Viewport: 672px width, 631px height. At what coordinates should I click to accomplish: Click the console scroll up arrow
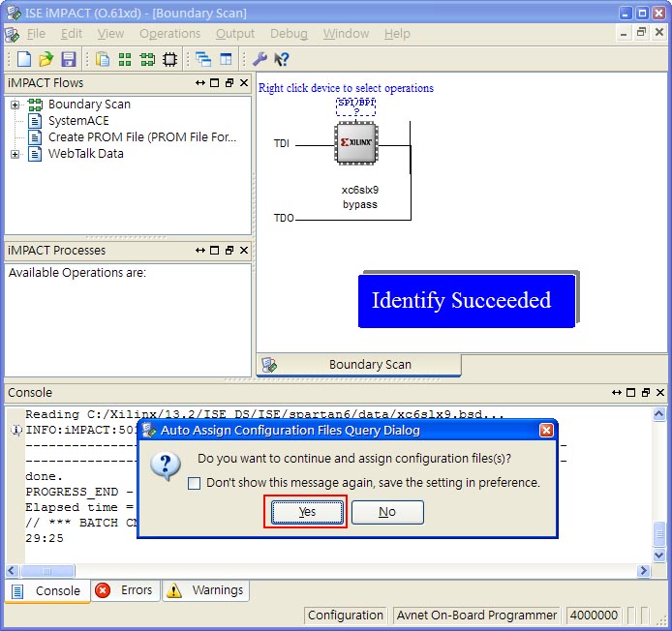[x=659, y=414]
